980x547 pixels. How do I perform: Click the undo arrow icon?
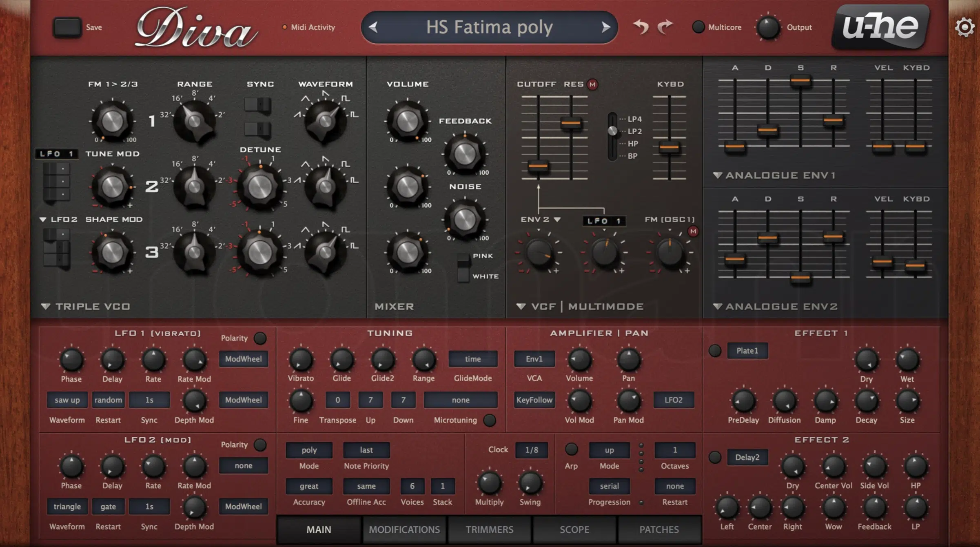click(641, 27)
